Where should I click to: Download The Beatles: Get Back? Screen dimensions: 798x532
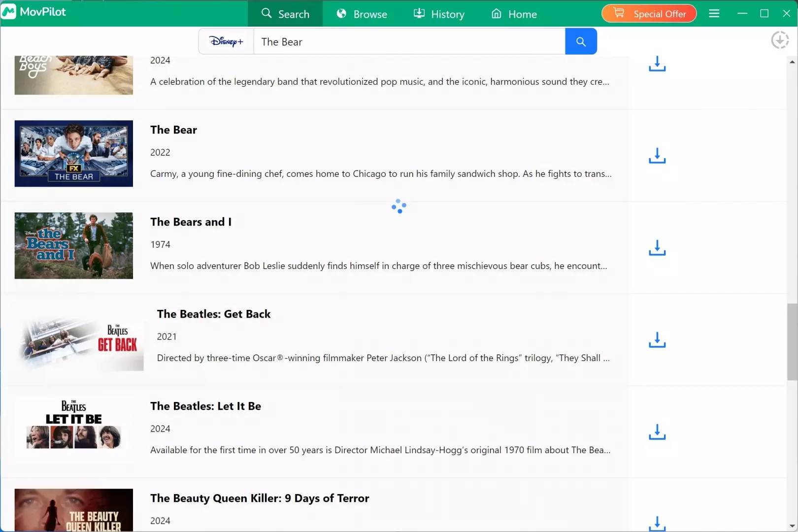(657, 340)
